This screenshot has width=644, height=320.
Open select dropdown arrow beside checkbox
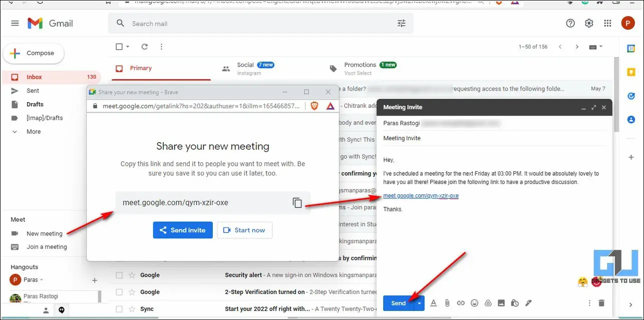(x=128, y=47)
